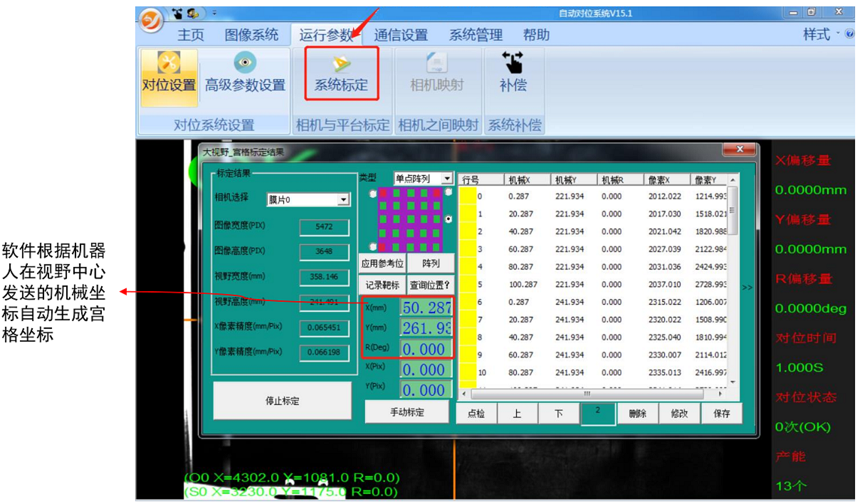This screenshot has width=860, height=504.
Task: Select the right-side grid reference radio button
Action: click(449, 219)
